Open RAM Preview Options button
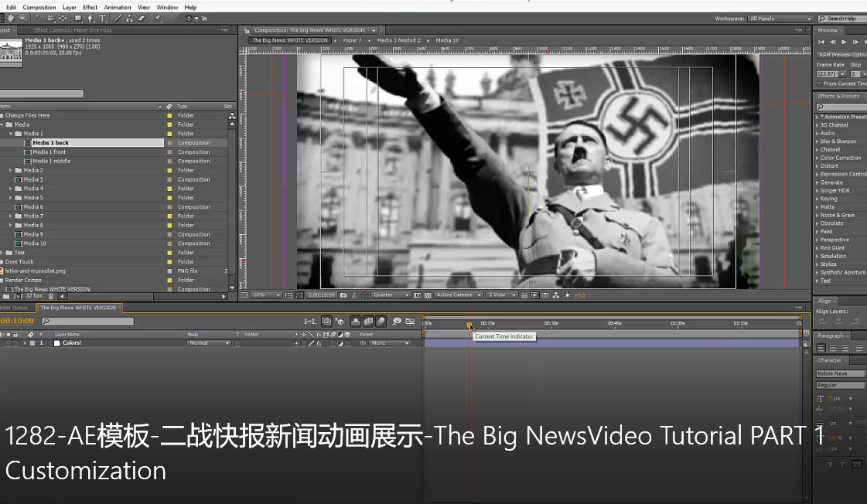The height and width of the screenshot is (504, 867). click(x=841, y=55)
